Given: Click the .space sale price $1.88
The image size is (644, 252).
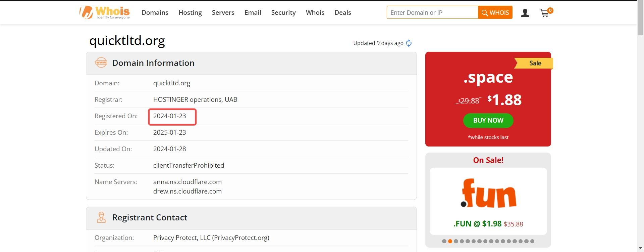Looking at the screenshot, I should (x=504, y=100).
